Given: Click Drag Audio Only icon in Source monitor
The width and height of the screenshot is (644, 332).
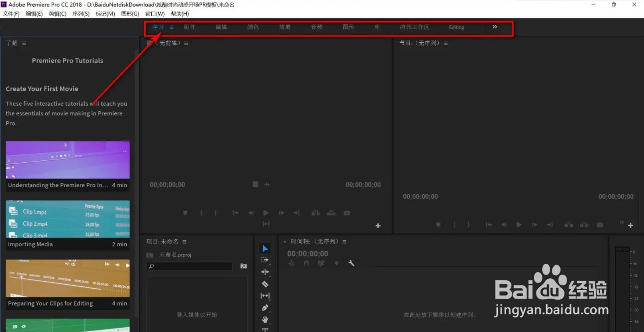Looking at the screenshot, I should click(x=267, y=184).
